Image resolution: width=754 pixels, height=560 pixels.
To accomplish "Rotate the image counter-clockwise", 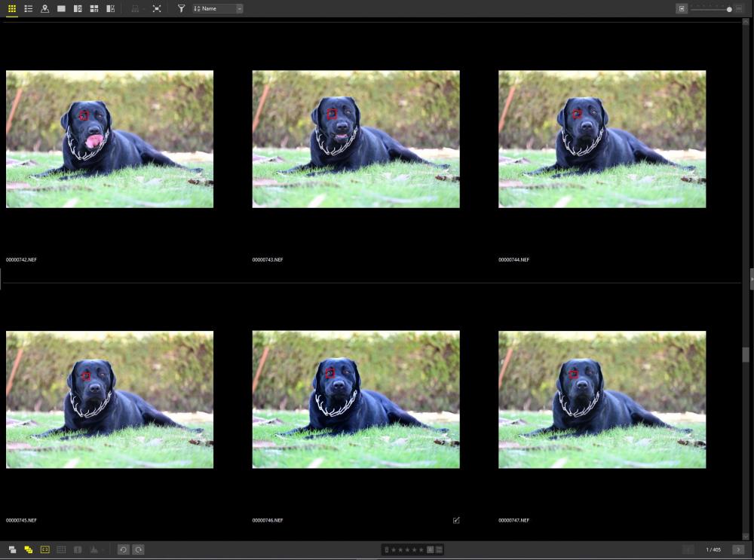I will click(x=123, y=549).
